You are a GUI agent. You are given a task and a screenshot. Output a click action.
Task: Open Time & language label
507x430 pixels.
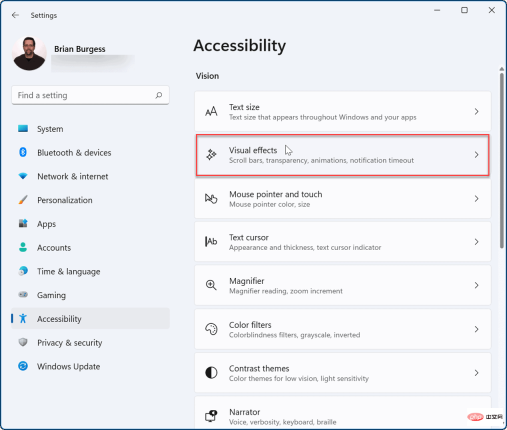[x=69, y=272]
